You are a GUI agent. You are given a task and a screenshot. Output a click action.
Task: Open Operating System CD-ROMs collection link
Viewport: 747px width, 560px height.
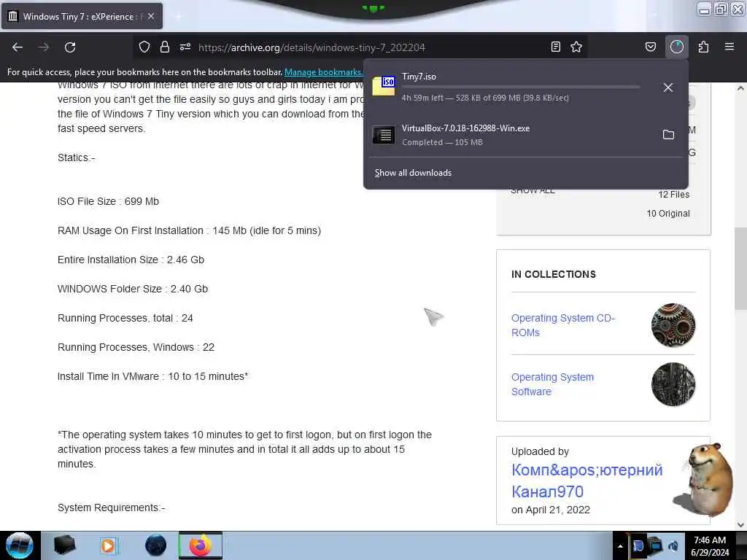click(563, 325)
